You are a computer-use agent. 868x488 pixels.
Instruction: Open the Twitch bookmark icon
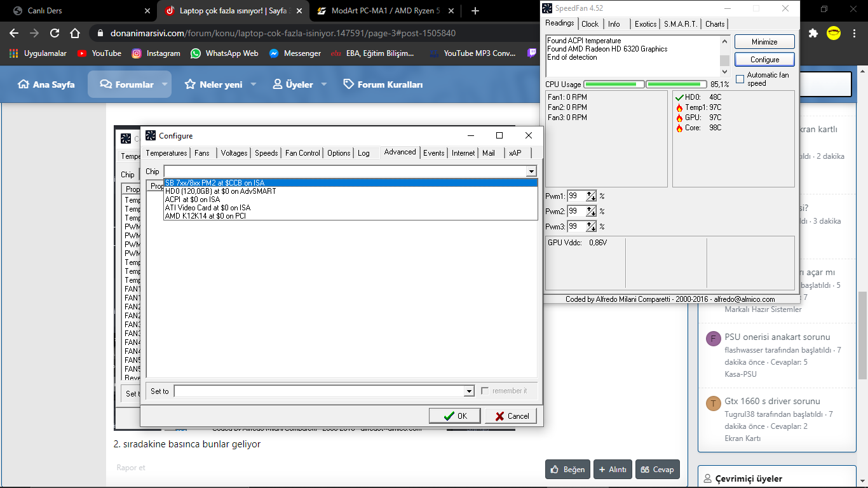[x=532, y=53]
